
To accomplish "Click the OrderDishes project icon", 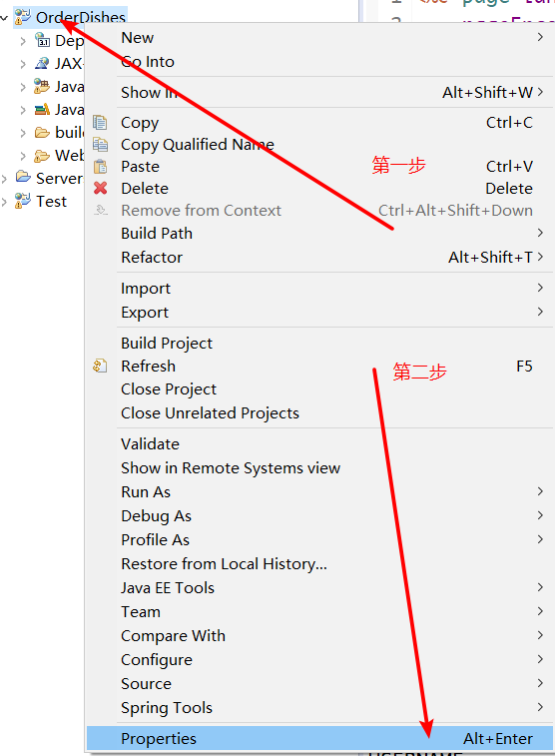I will (22, 17).
